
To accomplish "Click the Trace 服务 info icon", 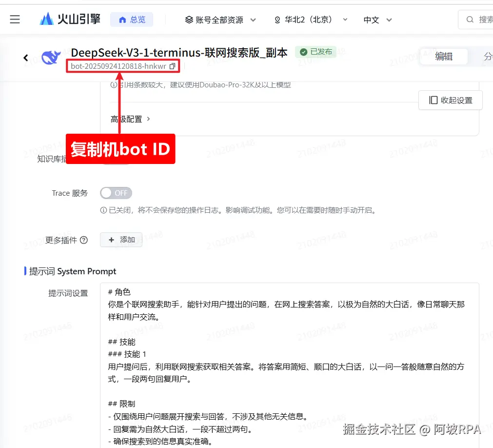I will (103, 210).
